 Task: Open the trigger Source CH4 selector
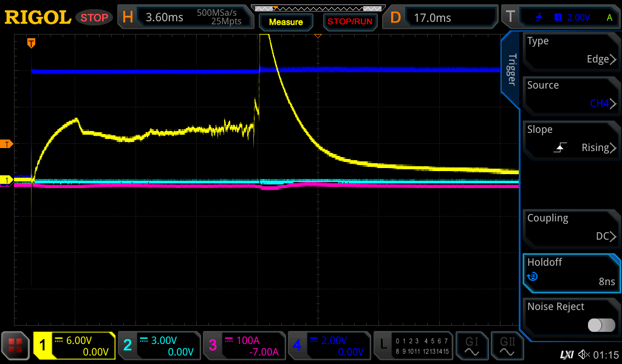(571, 95)
